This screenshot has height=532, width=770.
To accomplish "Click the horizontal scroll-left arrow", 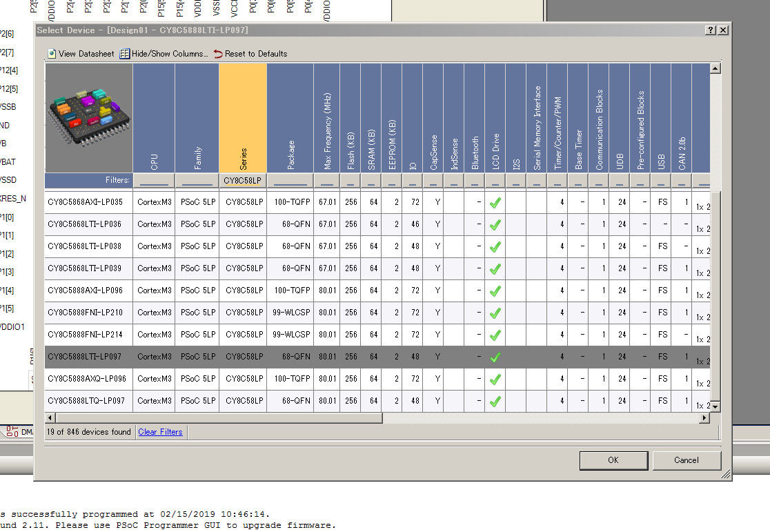I will coord(50,418).
